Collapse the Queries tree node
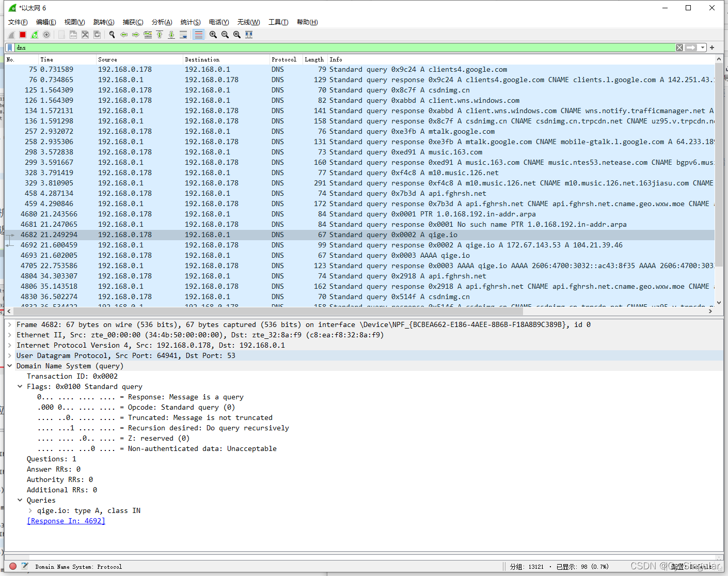Image resolution: width=728 pixels, height=576 pixels. coord(20,500)
